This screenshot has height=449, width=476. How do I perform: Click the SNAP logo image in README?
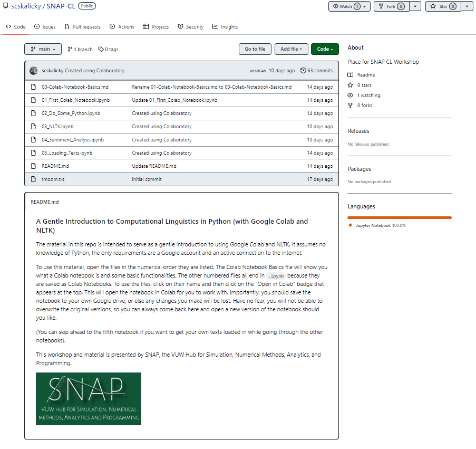pos(89,399)
